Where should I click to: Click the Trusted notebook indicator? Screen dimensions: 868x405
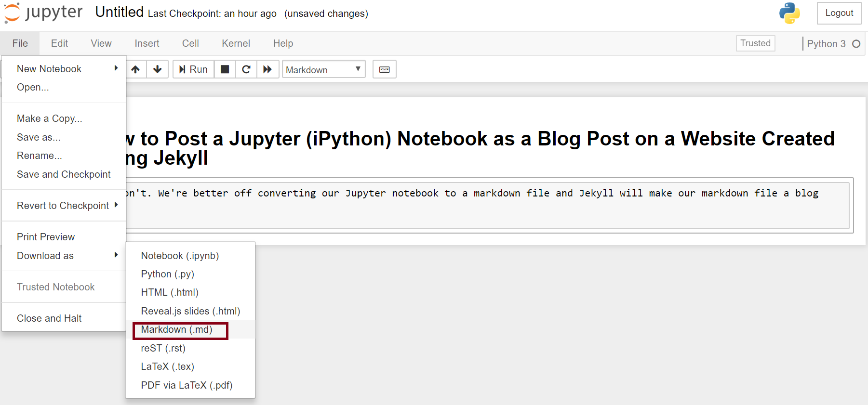(x=755, y=43)
